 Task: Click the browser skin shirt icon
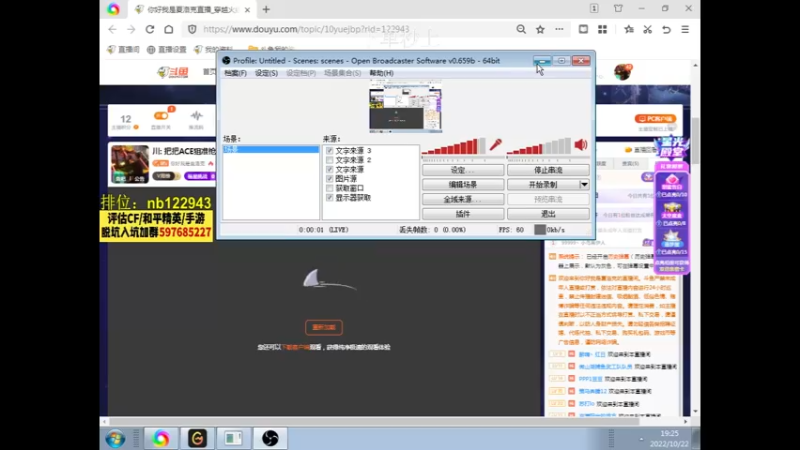coord(618,9)
